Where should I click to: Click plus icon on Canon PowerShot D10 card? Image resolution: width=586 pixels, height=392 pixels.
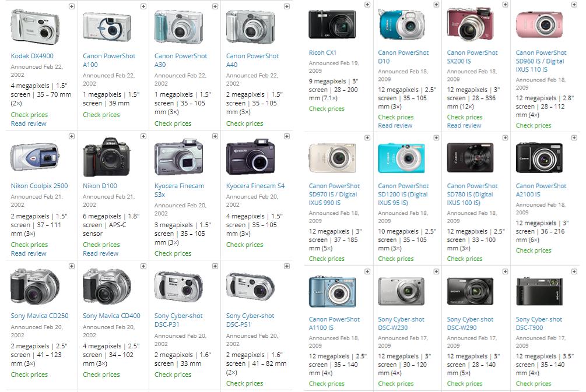tap(436, 5)
